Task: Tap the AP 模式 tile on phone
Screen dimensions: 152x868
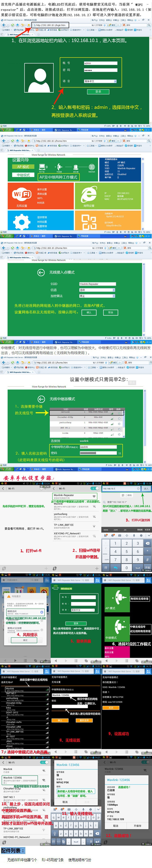Action: click(x=117, y=600)
